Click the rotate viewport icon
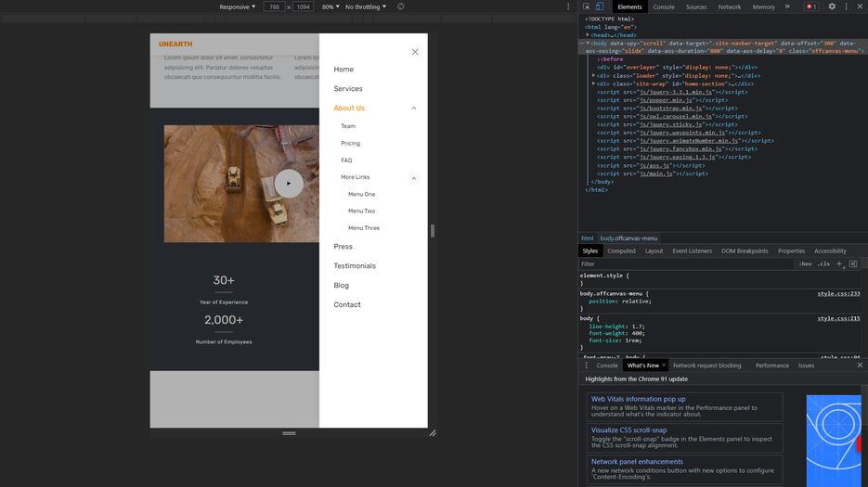This screenshot has width=868, height=487. pyautogui.click(x=401, y=6)
